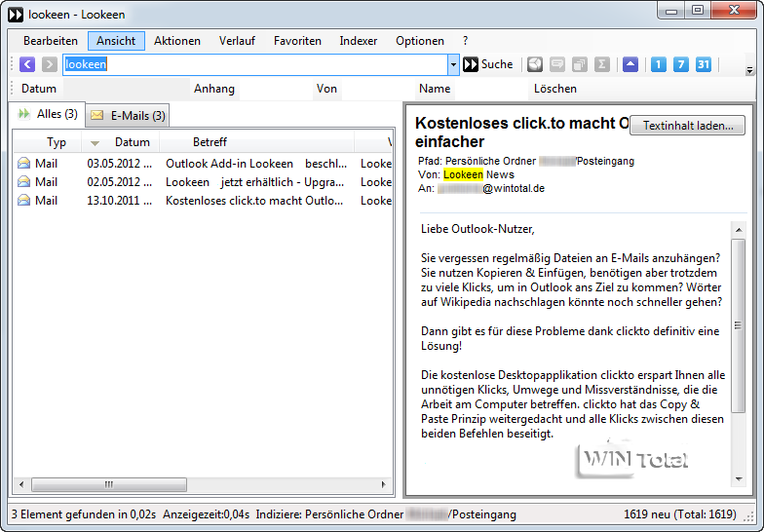Viewport: 764px width, 532px height.
Task: Click the mail icon of the 13.10.2011 row
Action: 23,201
